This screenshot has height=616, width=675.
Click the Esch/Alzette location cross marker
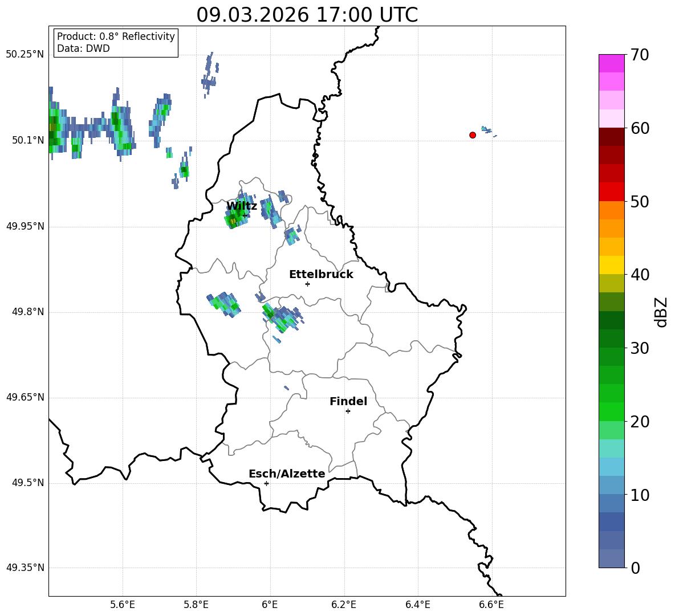click(x=266, y=483)
